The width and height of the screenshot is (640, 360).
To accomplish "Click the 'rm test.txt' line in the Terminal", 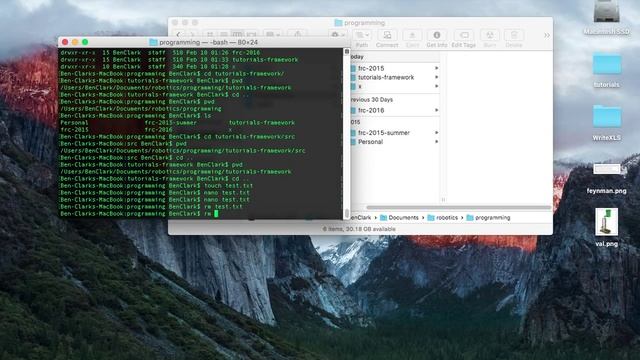I will pyautogui.click(x=151, y=207).
